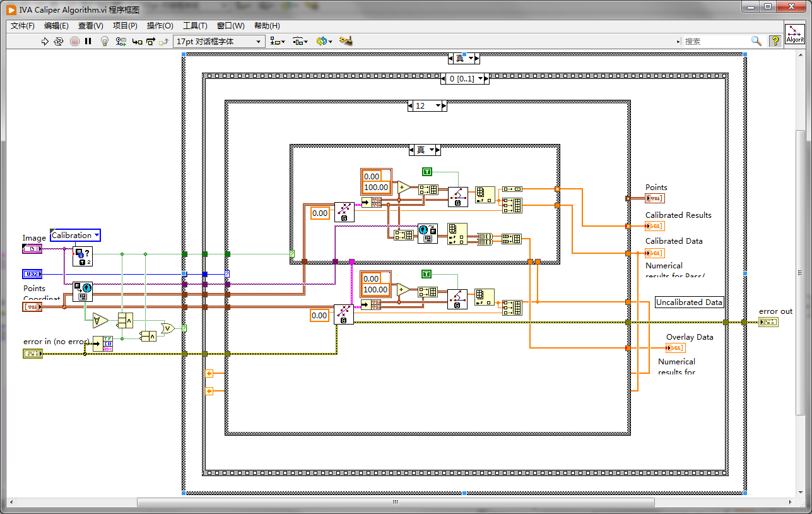The height and width of the screenshot is (514, 812).
Task: Select the Points indicator terminal on right
Action: tap(654, 198)
